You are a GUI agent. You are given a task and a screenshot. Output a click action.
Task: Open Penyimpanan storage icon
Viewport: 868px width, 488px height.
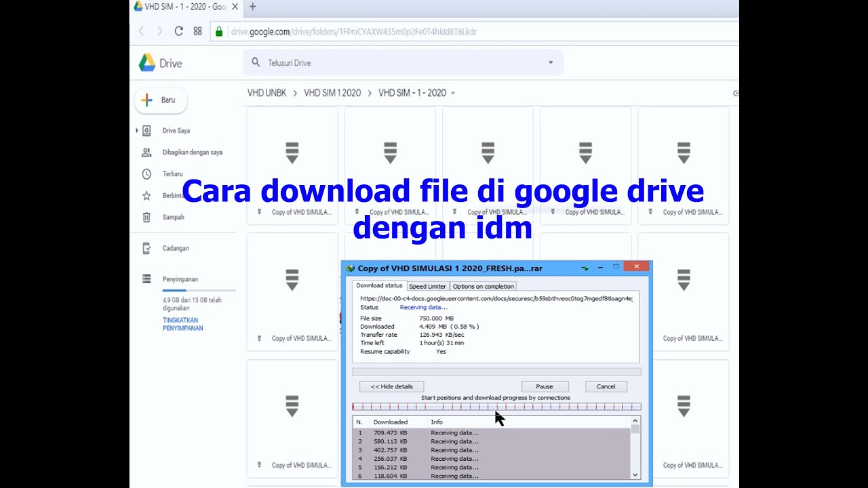[146, 279]
